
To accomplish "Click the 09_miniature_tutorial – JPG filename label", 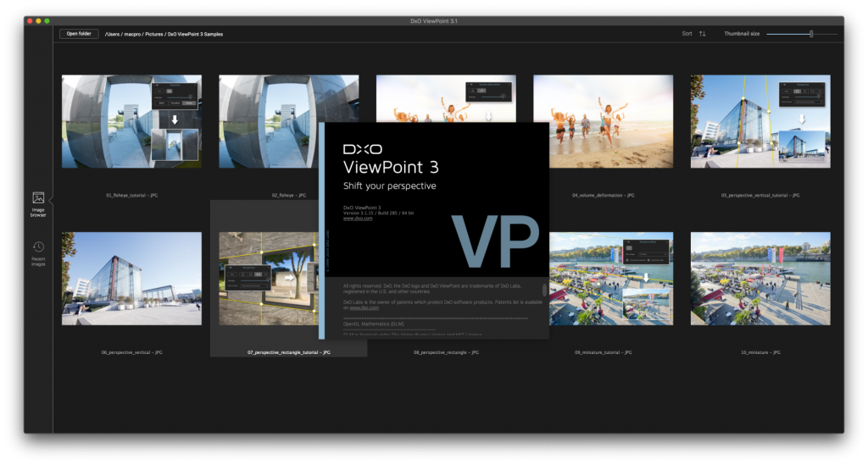I will (604, 352).
